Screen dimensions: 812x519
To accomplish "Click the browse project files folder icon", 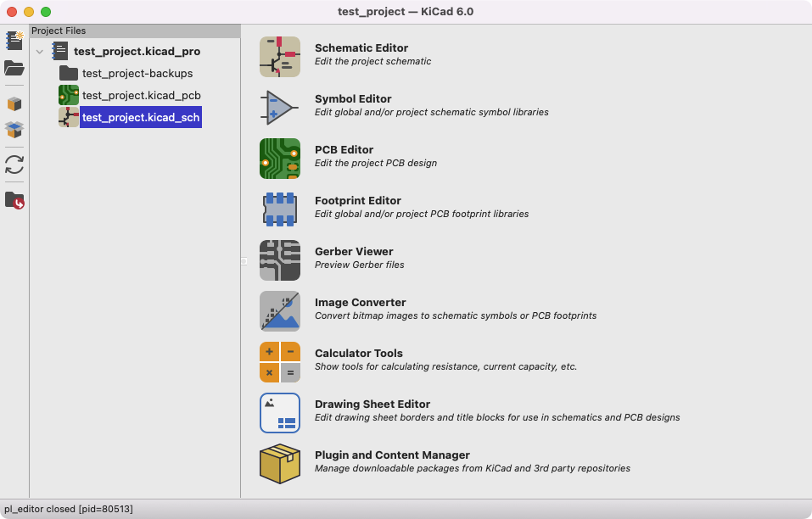I will [14, 200].
